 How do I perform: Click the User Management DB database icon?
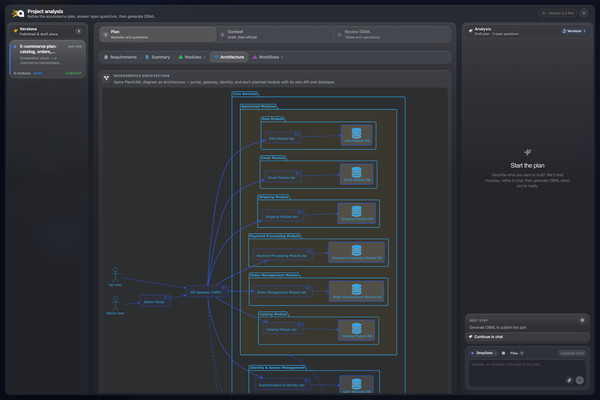[357, 384]
